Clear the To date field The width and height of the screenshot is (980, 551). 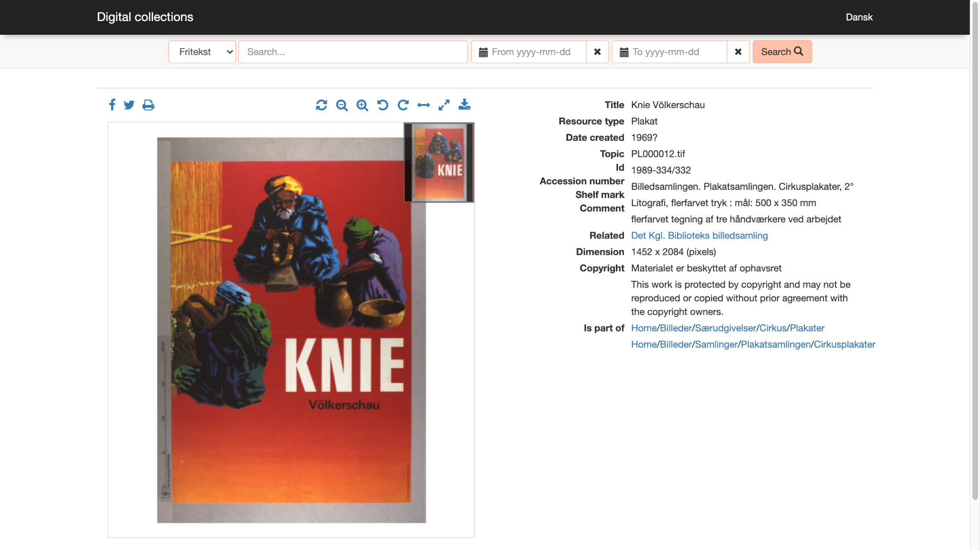coord(738,52)
